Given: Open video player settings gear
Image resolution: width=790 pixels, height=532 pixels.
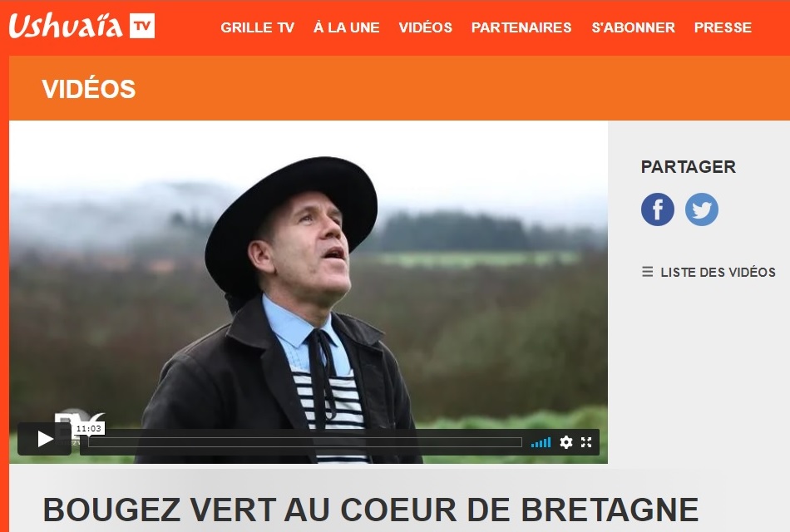Looking at the screenshot, I should tap(566, 442).
